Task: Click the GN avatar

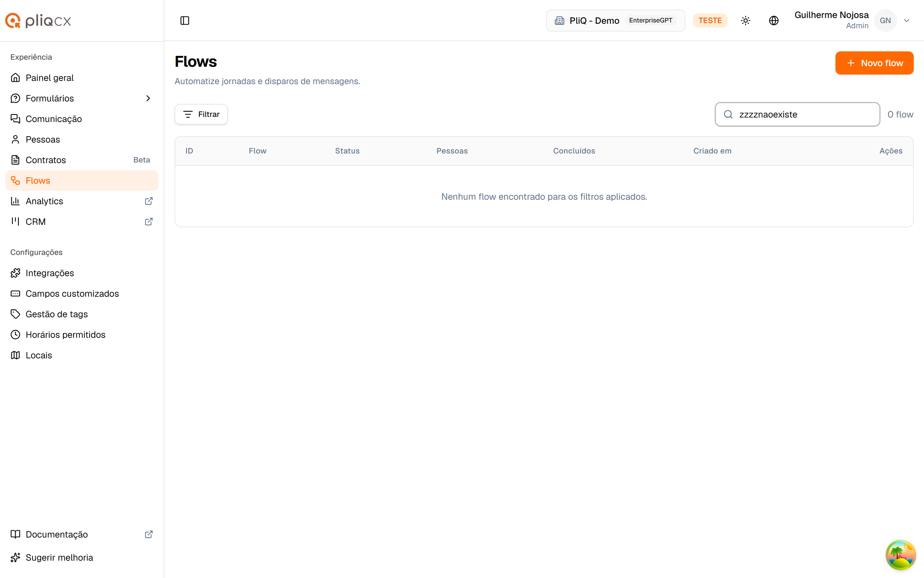Action: (x=885, y=21)
